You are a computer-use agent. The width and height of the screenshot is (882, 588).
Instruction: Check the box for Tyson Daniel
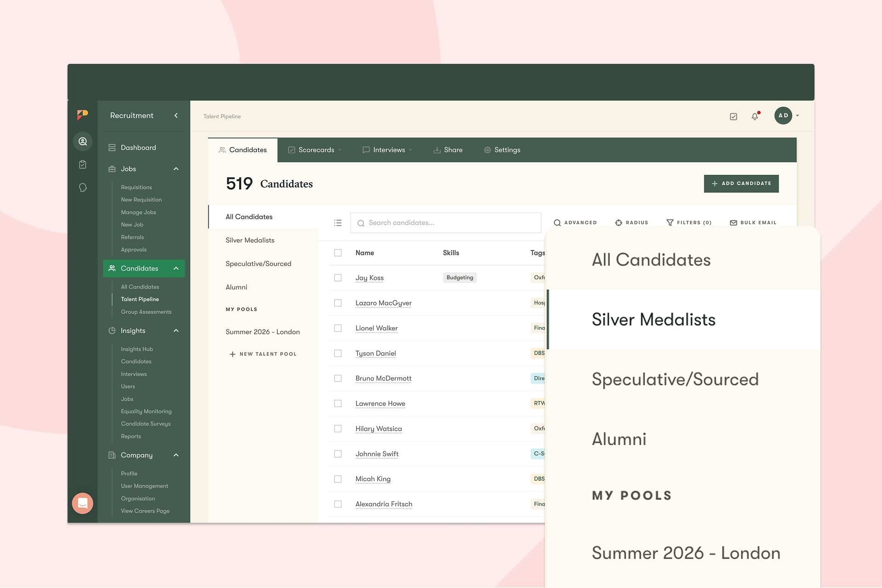(338, 353)
